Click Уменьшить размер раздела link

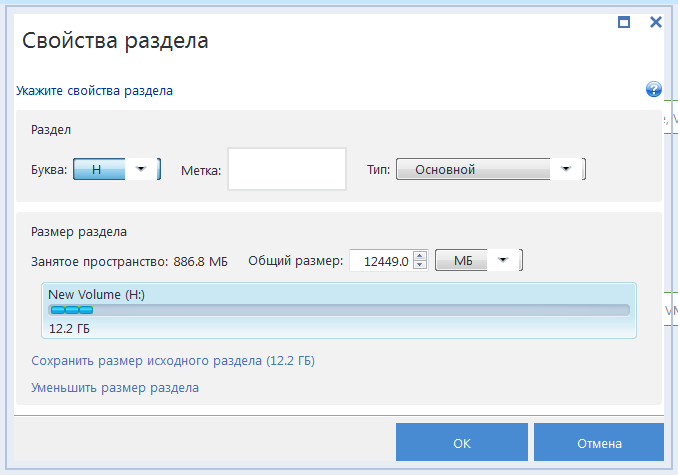(x=115, y=387)
